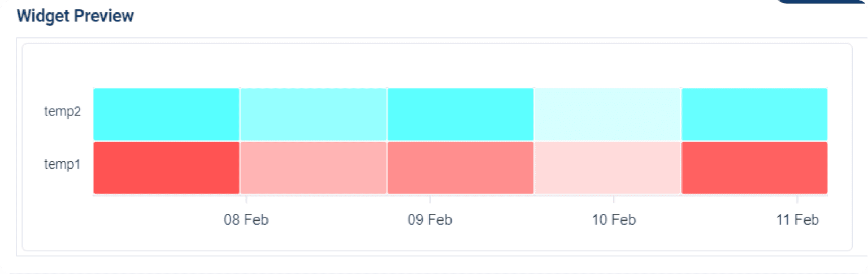
Task: Click temp2 cell between 09 and 10 Feb
Action: [460, 114]
